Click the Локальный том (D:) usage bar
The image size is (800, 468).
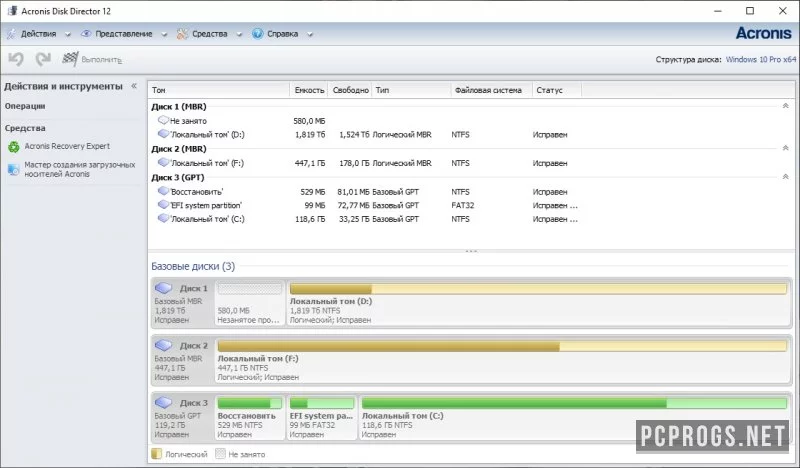pyautogui.click(x=538, y=289)
